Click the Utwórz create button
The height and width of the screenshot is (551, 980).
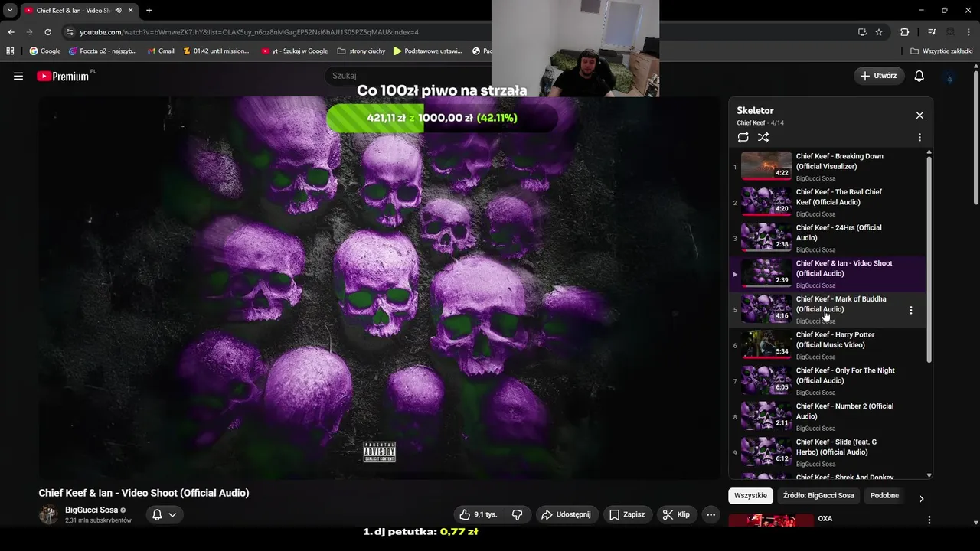point(879,76)
